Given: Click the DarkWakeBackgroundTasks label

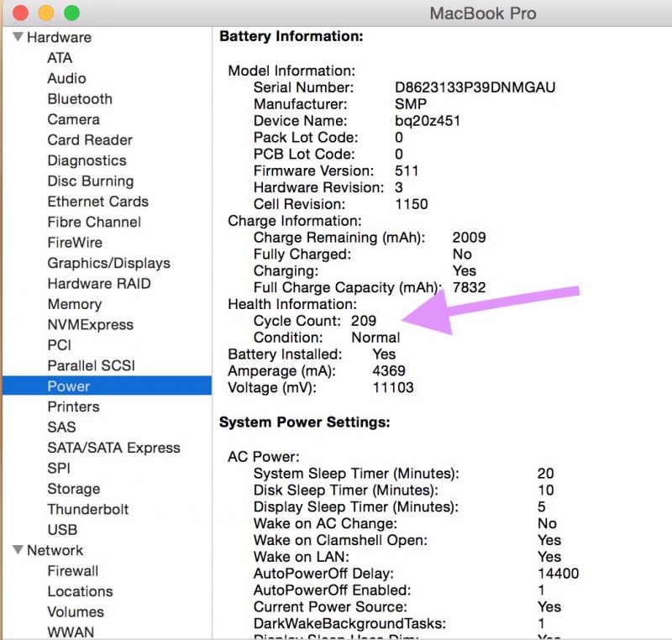Looking at the screenshot, I should click(349, 623).
